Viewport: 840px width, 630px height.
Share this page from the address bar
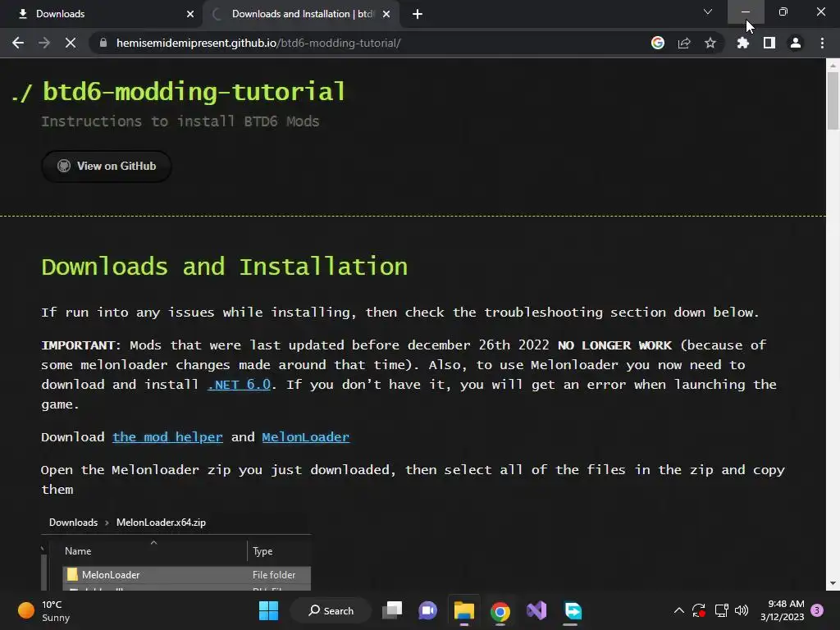[684, 43]
